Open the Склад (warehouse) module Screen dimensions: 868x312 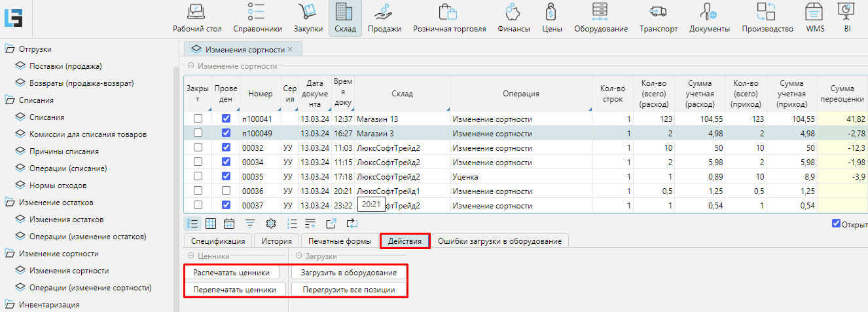point(344,18)
